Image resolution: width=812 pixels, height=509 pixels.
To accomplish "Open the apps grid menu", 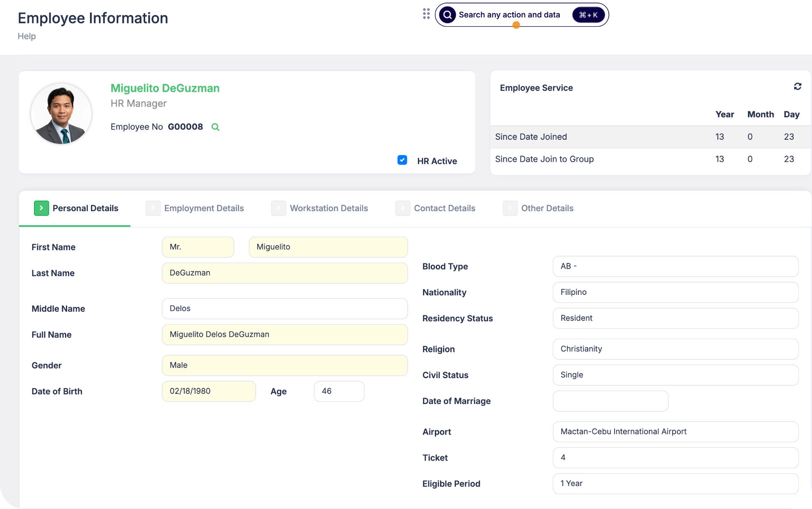I will [x=426, y=14].
